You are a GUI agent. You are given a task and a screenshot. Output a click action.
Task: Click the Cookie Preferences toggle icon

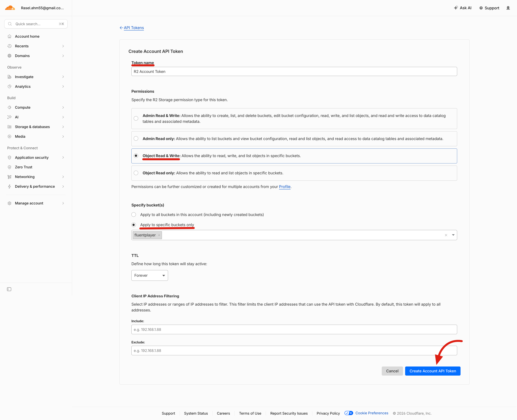349,413
